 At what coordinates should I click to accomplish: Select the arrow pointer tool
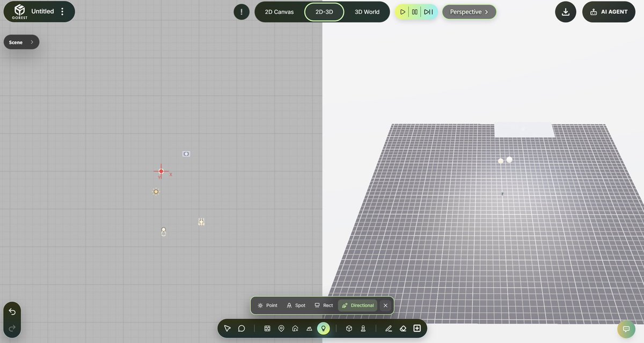[228, 329]
